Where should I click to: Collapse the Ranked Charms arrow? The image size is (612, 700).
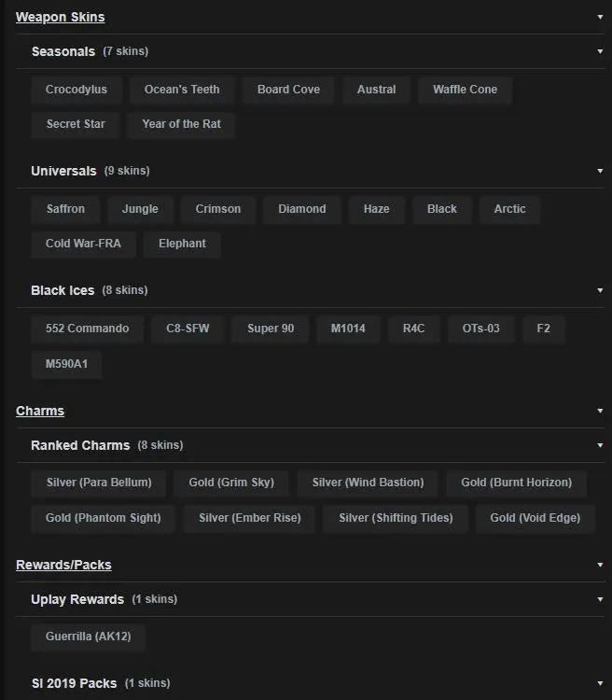[600, 445]
